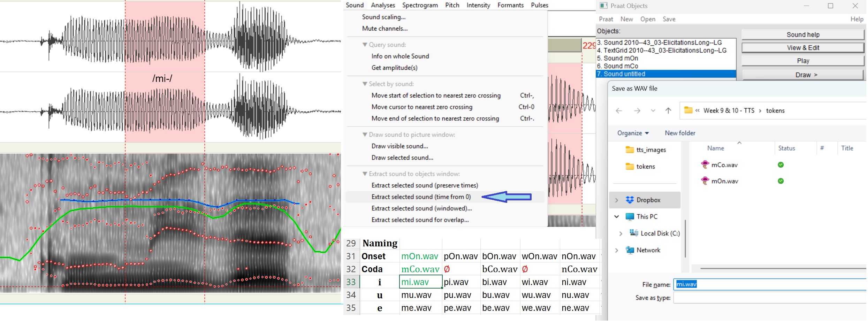Screen dimensions: 868x322
Task: Collapse the This PC tree node
Action: [616, 217]
